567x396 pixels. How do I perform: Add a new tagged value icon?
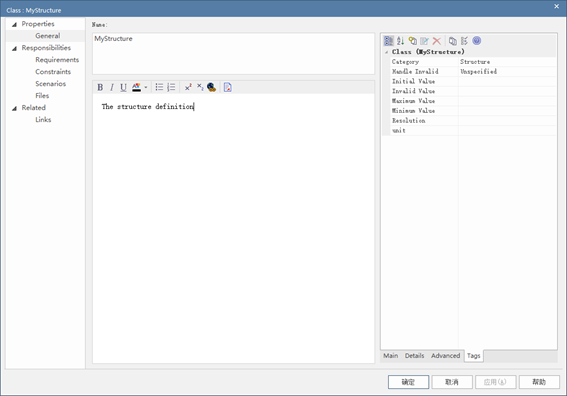[x=413, y=41]
